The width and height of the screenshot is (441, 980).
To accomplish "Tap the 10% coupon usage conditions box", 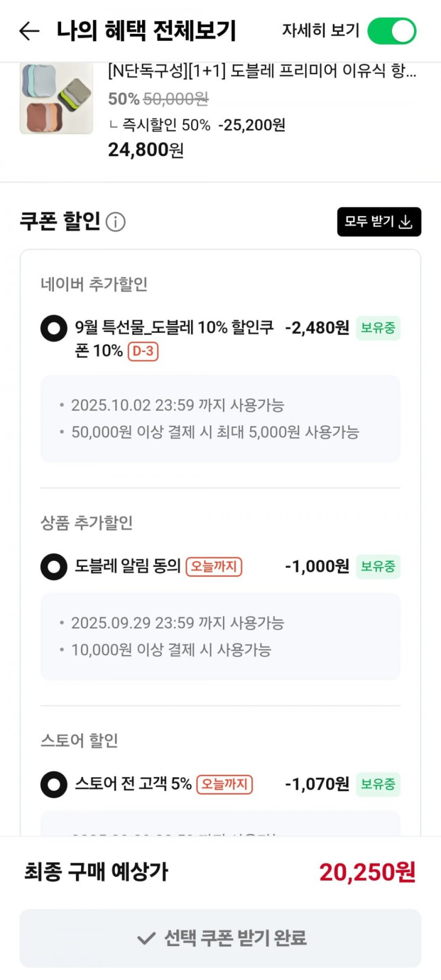I will click(x=220, y=418).
